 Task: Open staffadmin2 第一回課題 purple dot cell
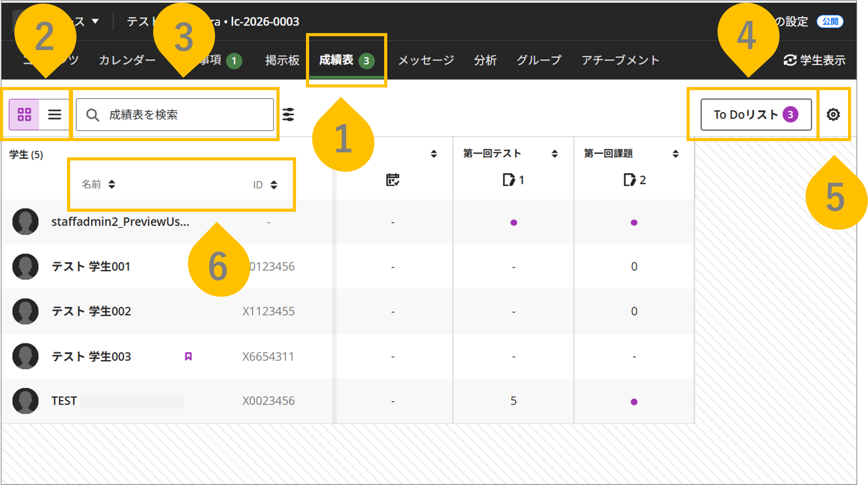[634, 222]
